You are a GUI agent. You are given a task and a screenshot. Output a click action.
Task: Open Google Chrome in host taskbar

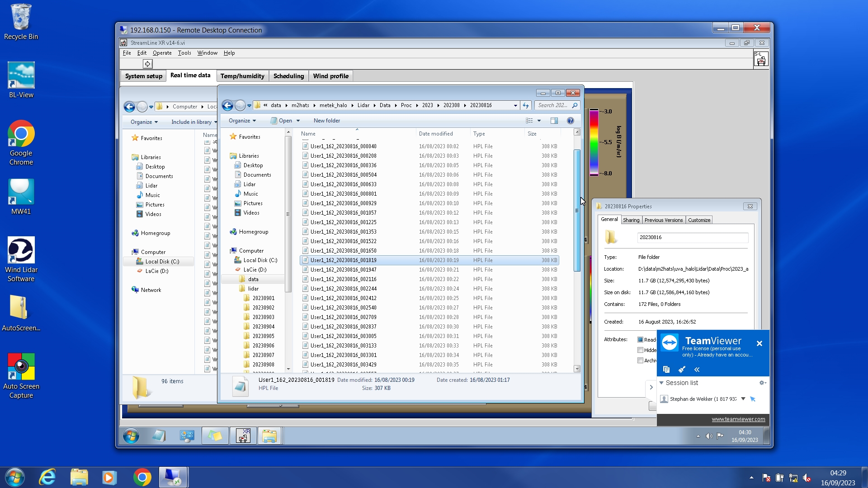click(x=142, y=477)
